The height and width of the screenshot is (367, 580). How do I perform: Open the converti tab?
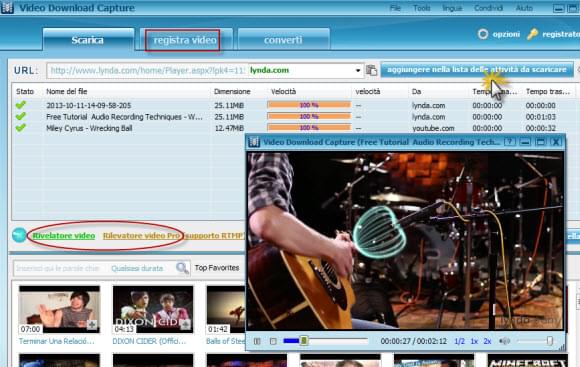pyautogui.click(x=283, y=40)
